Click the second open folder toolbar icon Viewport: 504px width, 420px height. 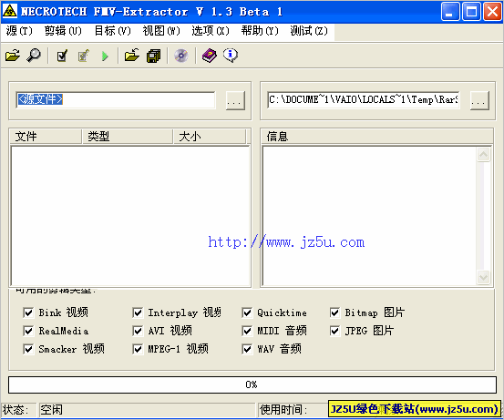132,56
